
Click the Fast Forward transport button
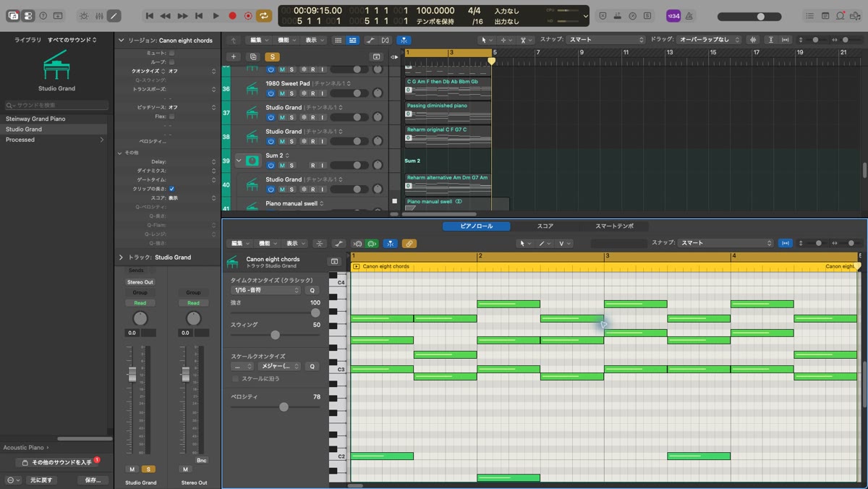tap(182, 15)
